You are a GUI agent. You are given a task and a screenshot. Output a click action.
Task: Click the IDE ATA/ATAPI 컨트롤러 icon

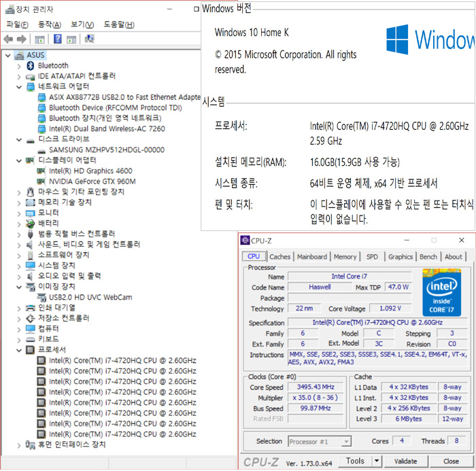(30, 76)
